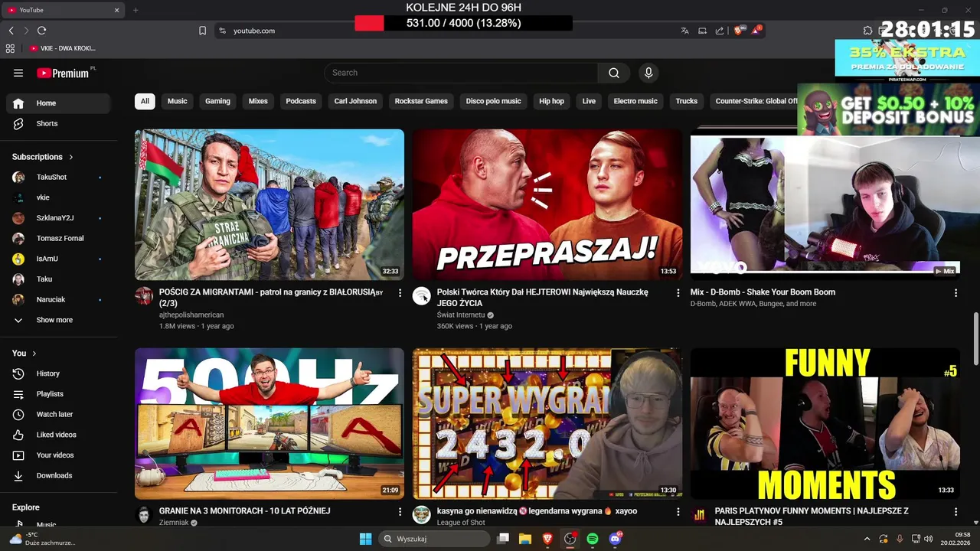Viewport: 980px width, 551px height.
Task: Open File Explorer from the taskbar
Action: 525,539
